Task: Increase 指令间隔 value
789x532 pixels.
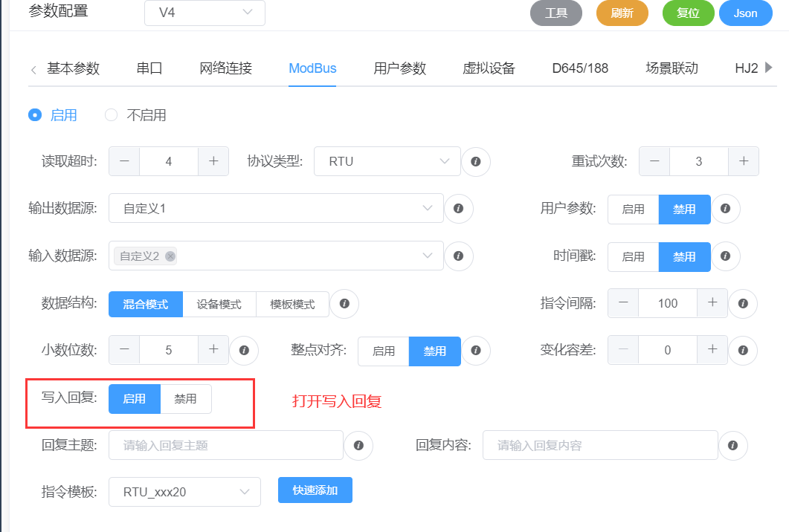Action: pos(712,303)
